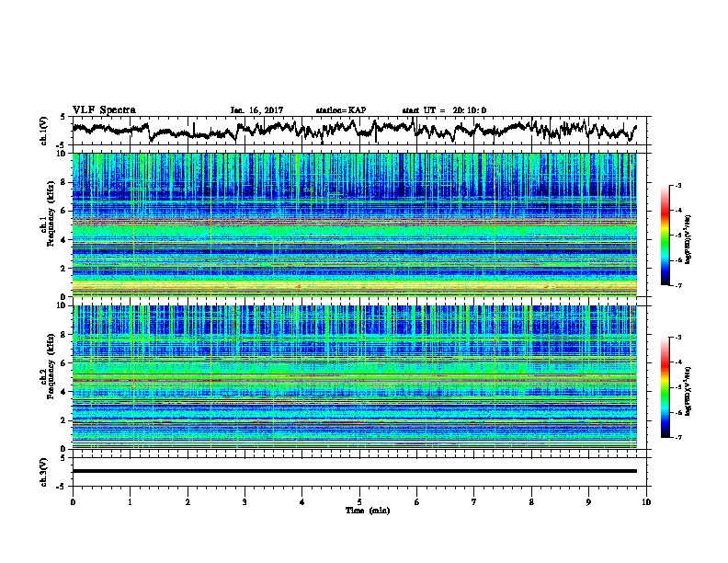Click time axis tick label 4
The image size is (728, 563).
(x=302, y=502)
